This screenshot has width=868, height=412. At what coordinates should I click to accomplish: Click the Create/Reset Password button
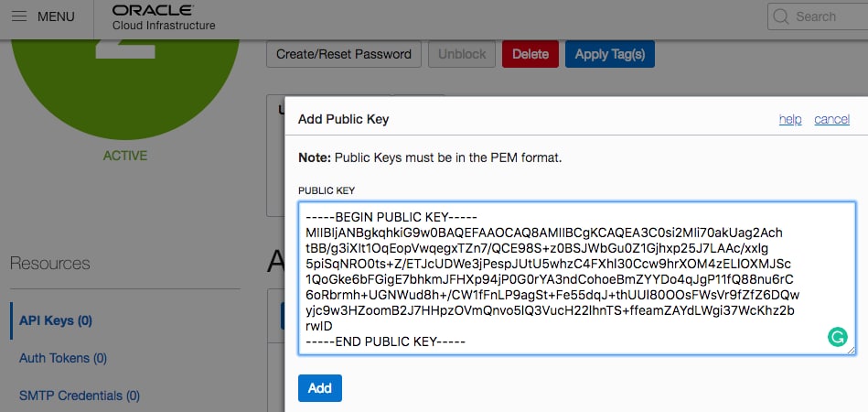pos(344,54)
